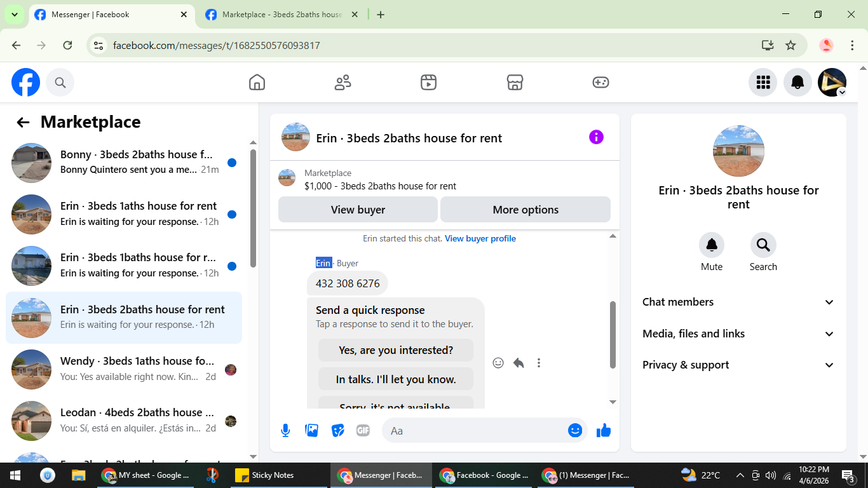The image size is (868, 488).
Task: View site information icon in address bar
Action: pos(98,45)
